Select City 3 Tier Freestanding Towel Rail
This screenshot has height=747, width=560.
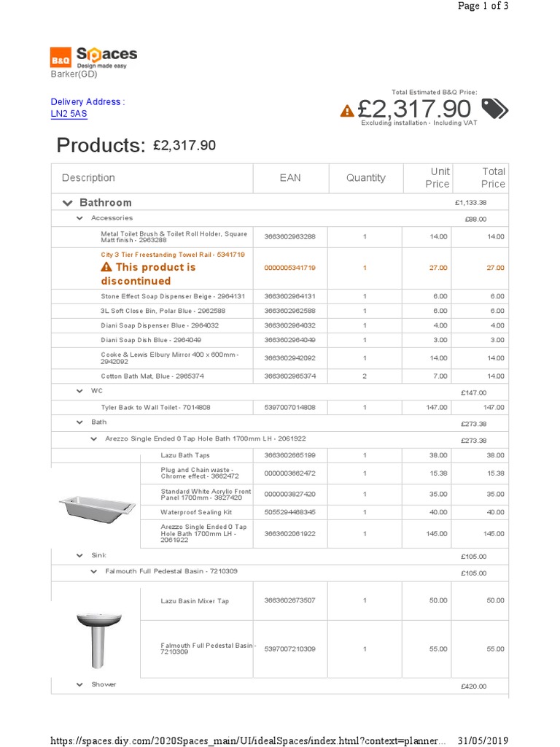pyautogui.click(x=173, y=255)
